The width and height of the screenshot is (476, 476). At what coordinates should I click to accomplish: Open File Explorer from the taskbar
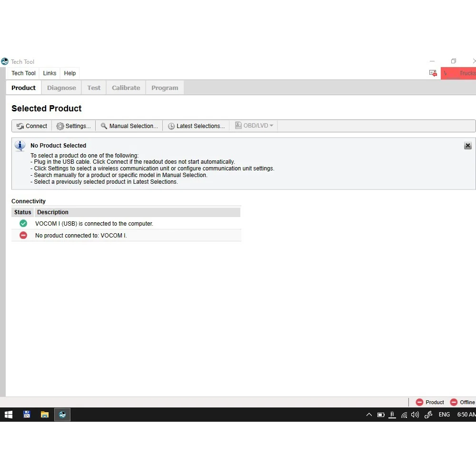click(45, 415)
